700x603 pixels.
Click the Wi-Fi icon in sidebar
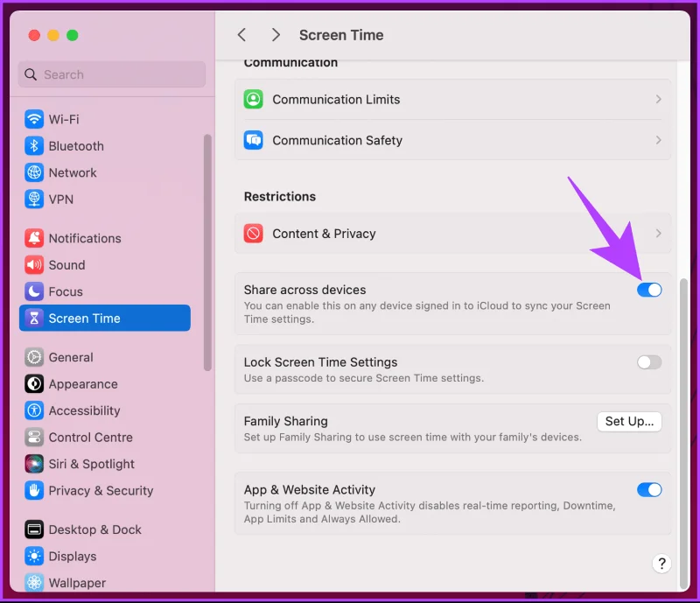pos(34,119)
